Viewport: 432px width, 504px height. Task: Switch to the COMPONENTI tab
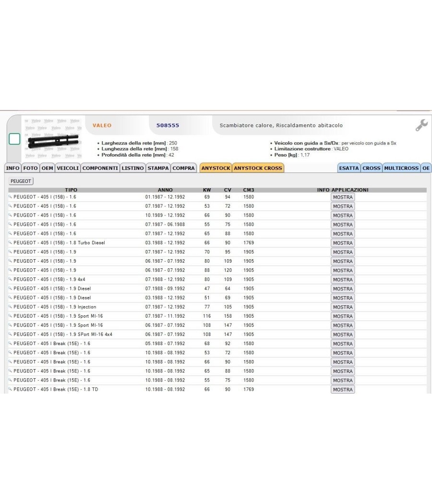100,168
